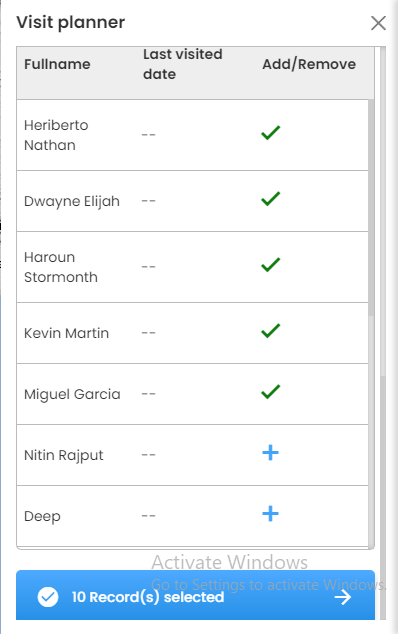Uncheck Haroun Stormonth's green checkmark

[271, 265]
